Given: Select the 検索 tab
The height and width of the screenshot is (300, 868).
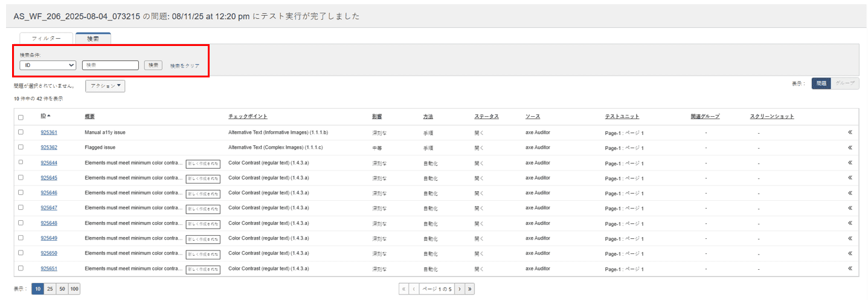Looking at the screenshot, I should (x=93, y=38).
